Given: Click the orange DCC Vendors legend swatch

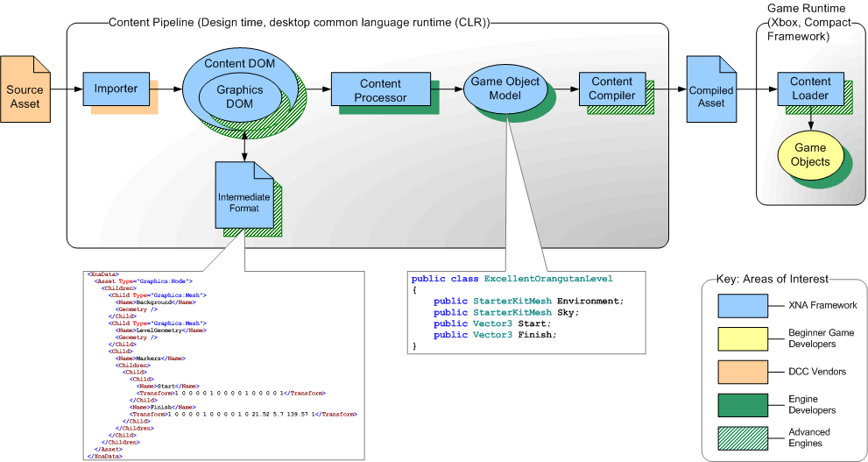Looking at the screenshot, I should pos(743,371).
